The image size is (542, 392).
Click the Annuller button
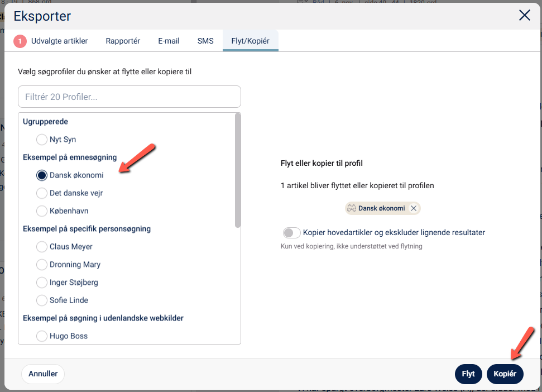tap(43, 374)
